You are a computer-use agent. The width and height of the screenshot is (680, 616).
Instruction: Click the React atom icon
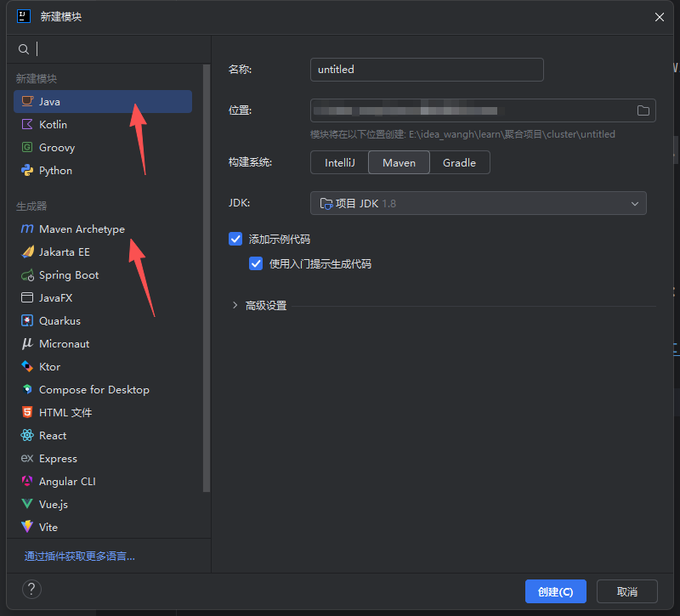[27, 435]
